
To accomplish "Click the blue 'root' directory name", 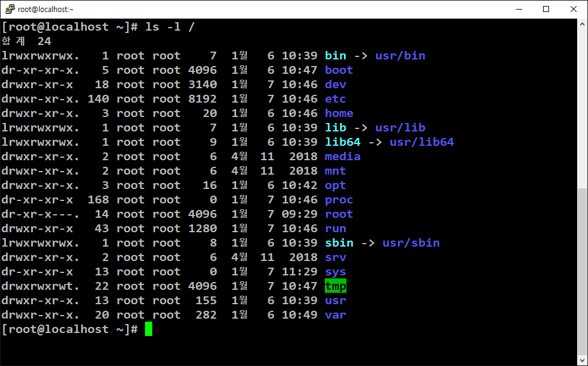I will [339, 214].
